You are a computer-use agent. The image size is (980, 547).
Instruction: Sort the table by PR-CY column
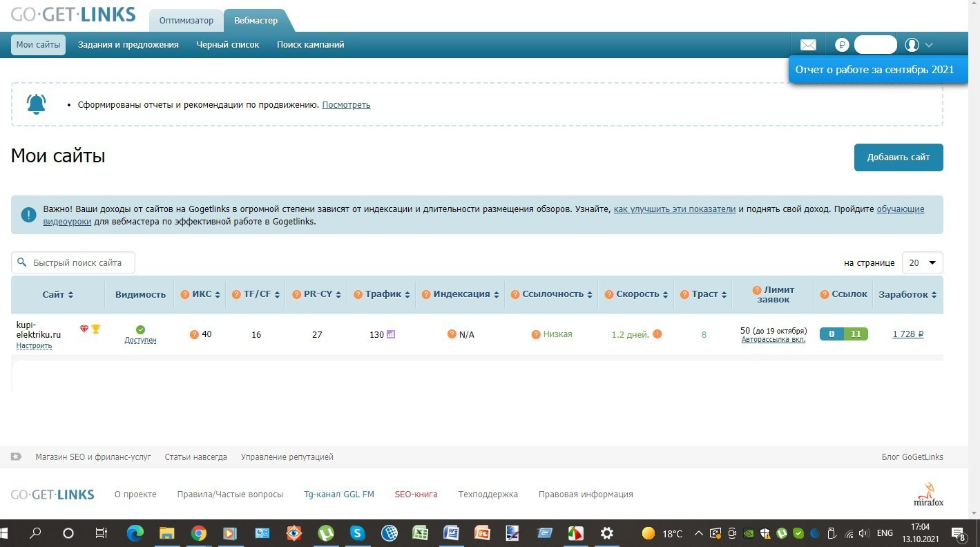(x=339, y=295)
